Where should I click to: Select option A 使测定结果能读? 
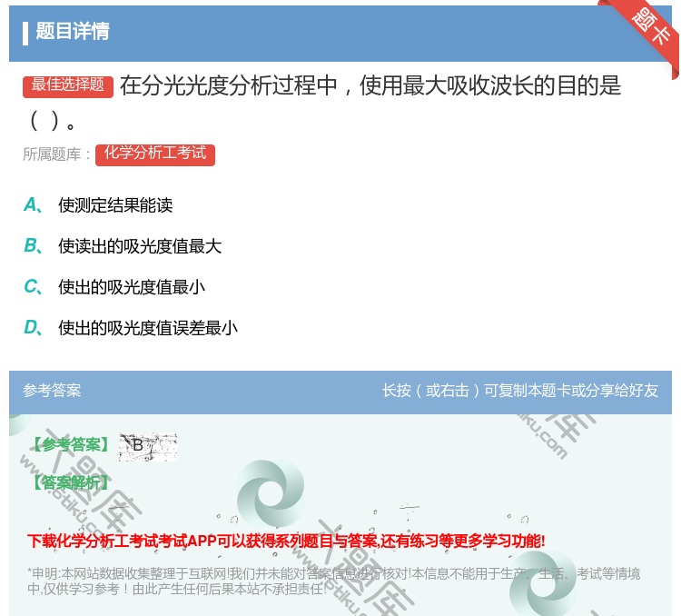(x=98, y=204)
